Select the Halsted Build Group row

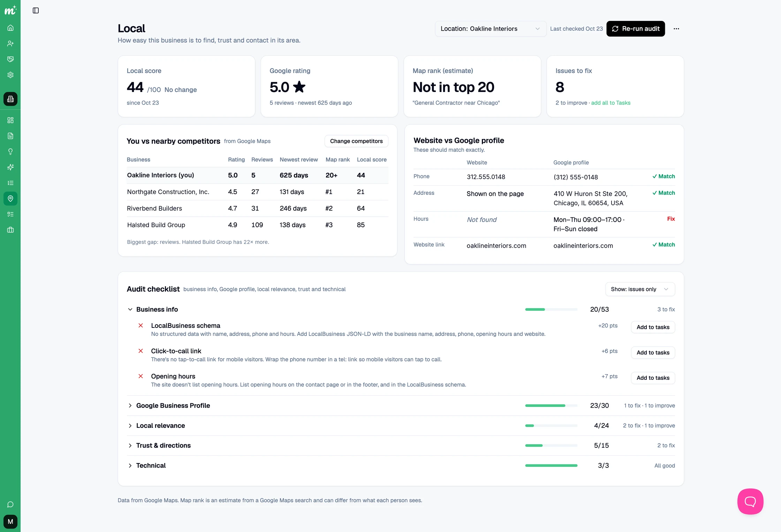pyautogui.click(x=258, y=225)
